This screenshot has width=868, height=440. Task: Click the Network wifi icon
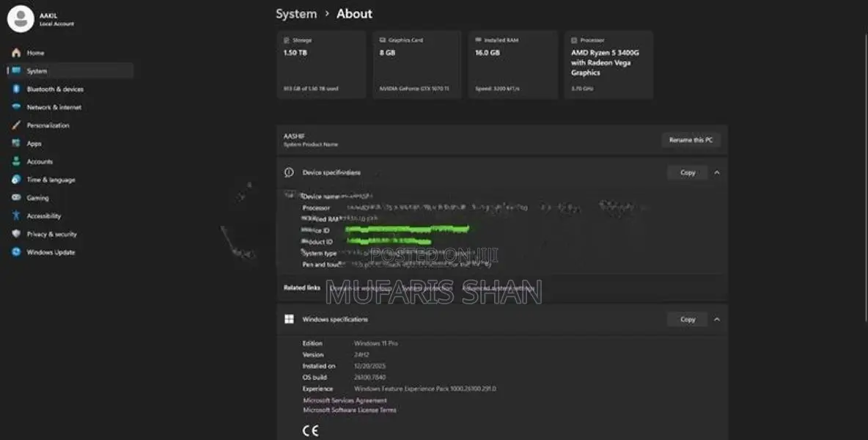point(16,107)
